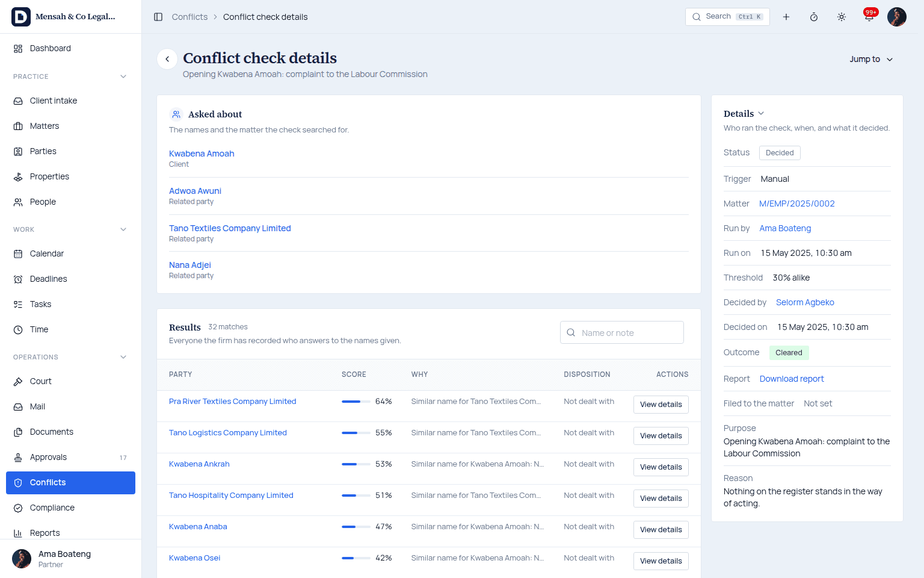The image size is (924, 578).
Task: Go to Tasks in sidebar
Action: (x=70, y=304)
